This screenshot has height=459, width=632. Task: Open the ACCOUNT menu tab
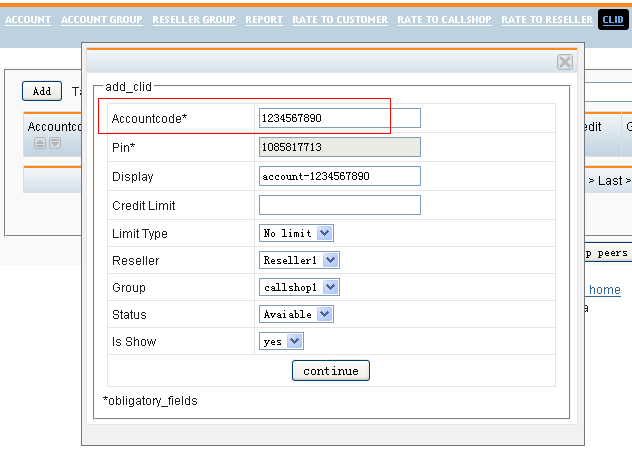28,20
